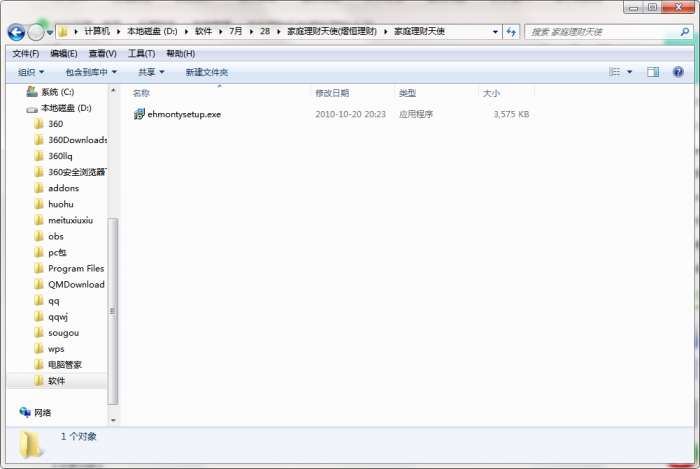700x469 pixels.
Task: Click the Program Files folder icon
Action: [39, 269]
